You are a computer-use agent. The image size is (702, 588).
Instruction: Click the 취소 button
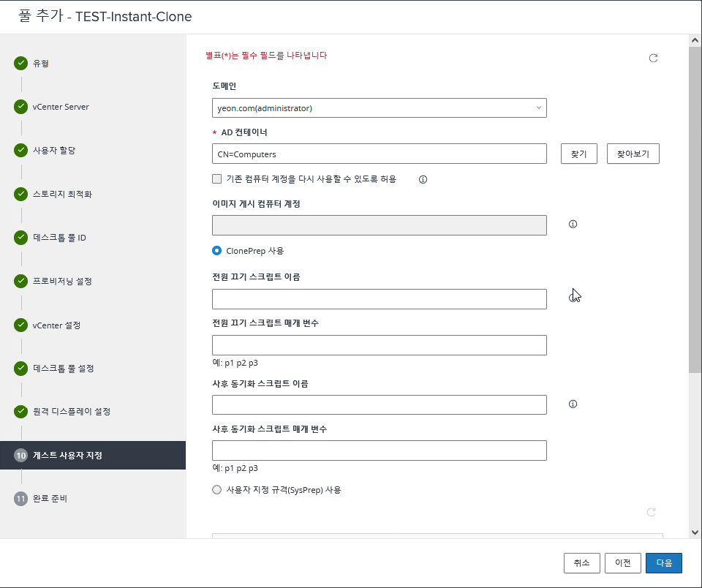point(581,563)
